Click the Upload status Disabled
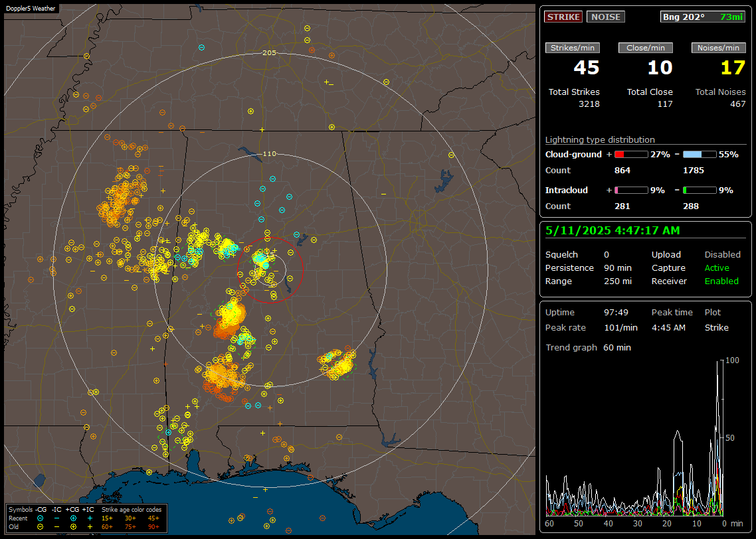The width and height of the screenshot is (756, 539). coord(722,255)
